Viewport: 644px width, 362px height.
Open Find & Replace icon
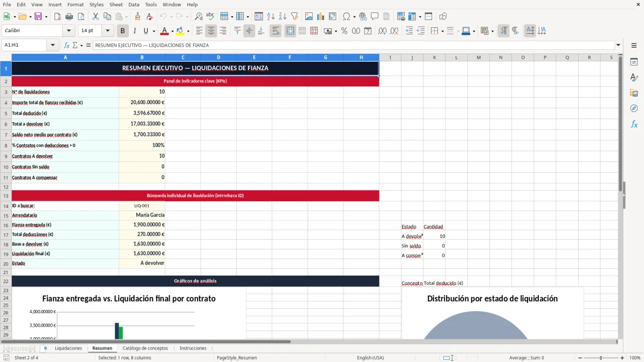coord(199,17)
